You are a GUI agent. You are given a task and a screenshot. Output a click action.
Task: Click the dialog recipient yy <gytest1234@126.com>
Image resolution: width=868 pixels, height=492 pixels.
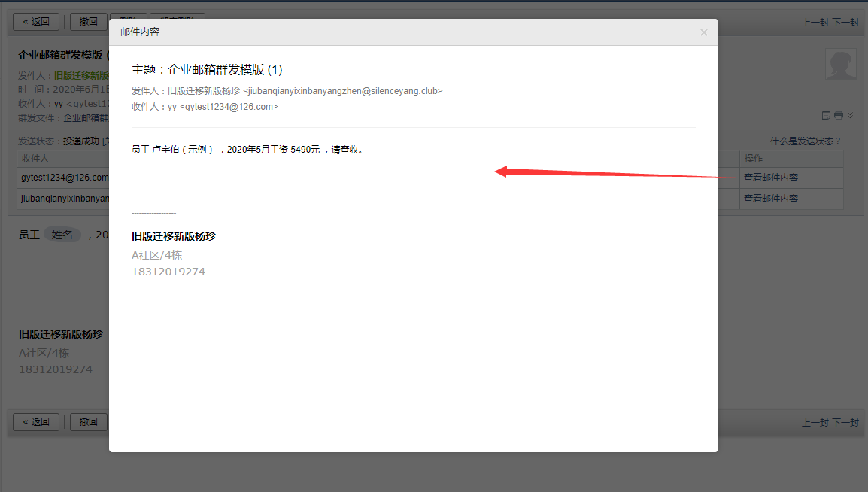[x=223, y=107]
